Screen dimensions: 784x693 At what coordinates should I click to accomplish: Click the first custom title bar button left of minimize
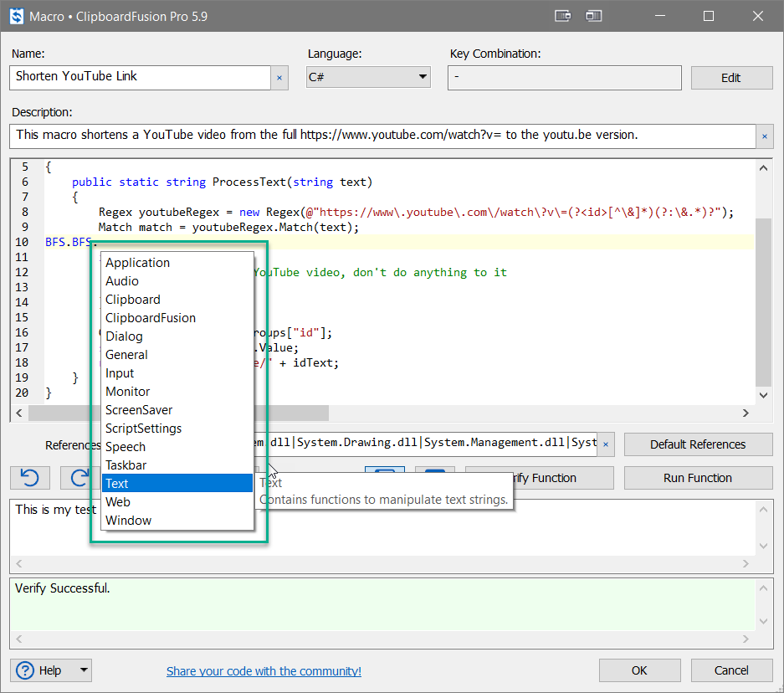click(563, 16)
